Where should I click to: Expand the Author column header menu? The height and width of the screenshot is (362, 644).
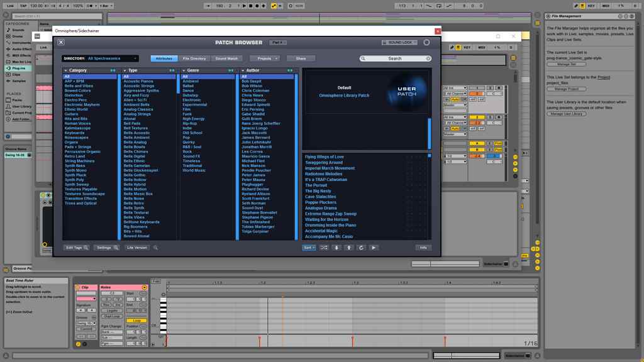pos(243,70)
